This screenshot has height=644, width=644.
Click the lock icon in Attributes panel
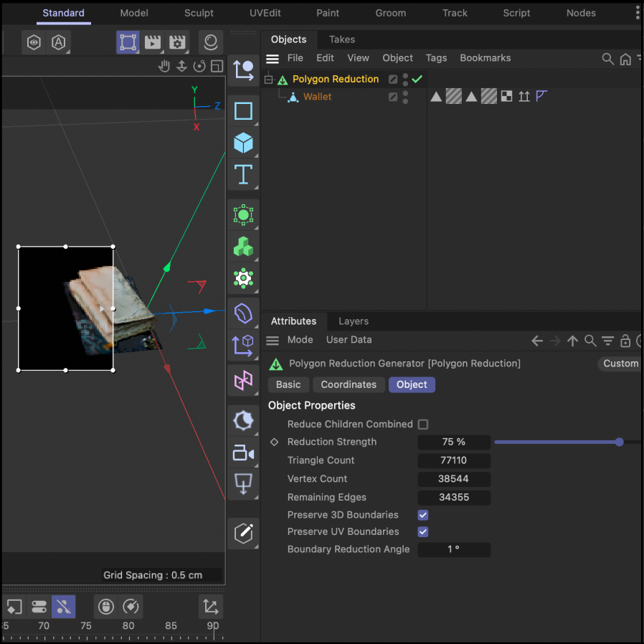[x=625, y=341]
